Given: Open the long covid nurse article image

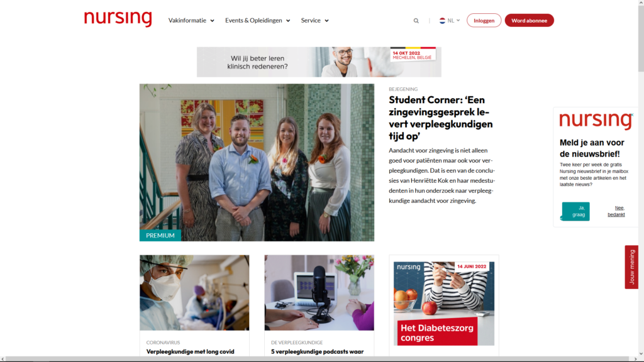Looking at the screenshot, I should (194, 293).
